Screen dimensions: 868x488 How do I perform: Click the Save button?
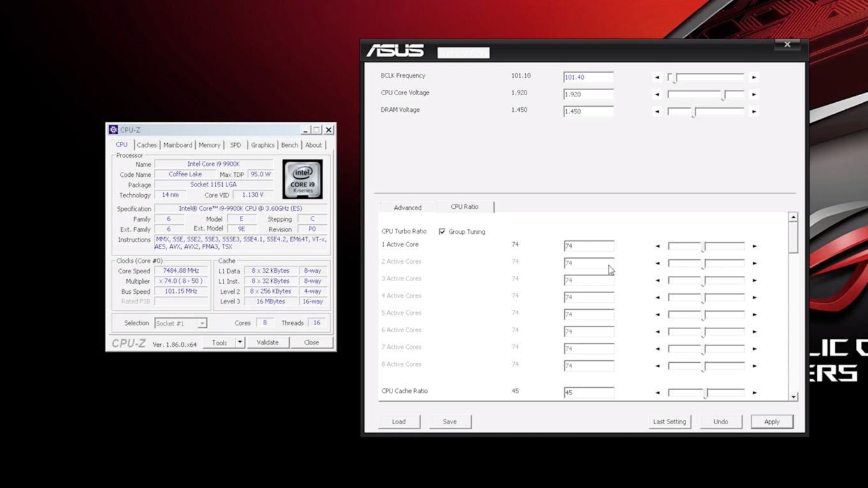[x=450, y=422]
